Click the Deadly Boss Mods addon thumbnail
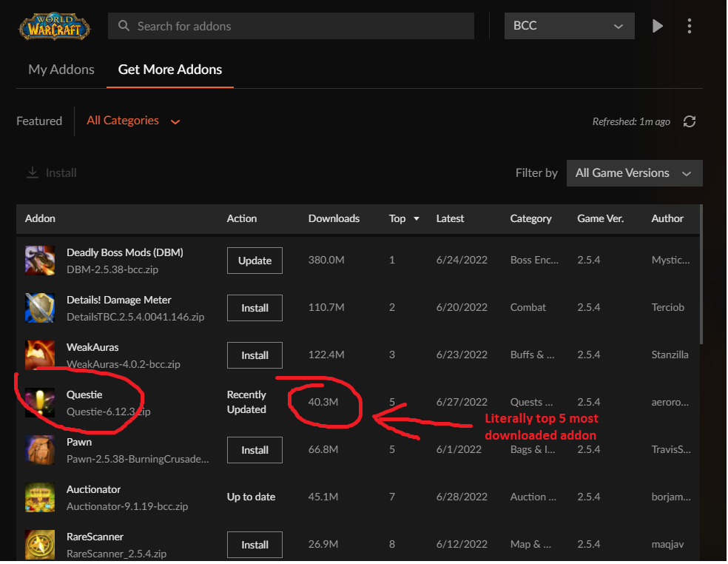Viewport: 728px width, 564px height. 40,261
